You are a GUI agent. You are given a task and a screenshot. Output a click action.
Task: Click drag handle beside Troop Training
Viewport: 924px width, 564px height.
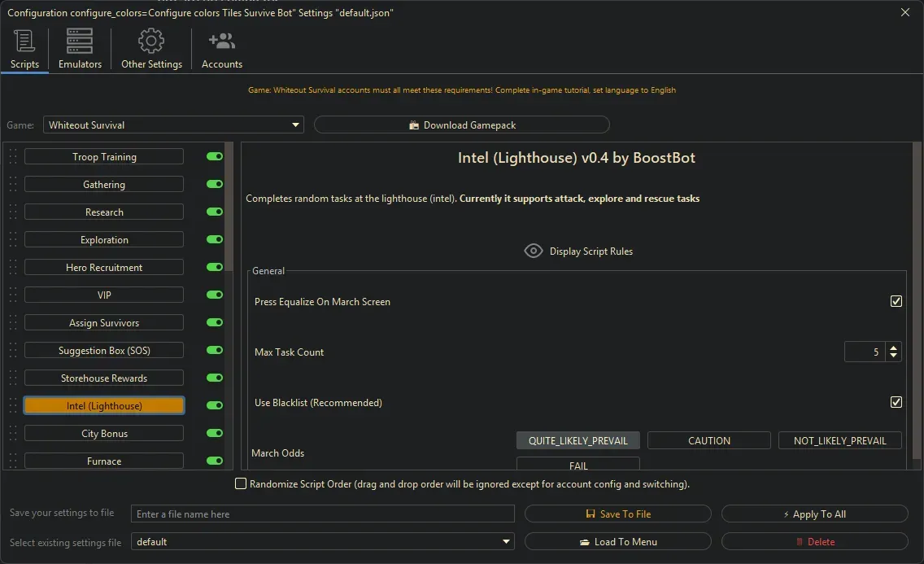pos(13,157)
